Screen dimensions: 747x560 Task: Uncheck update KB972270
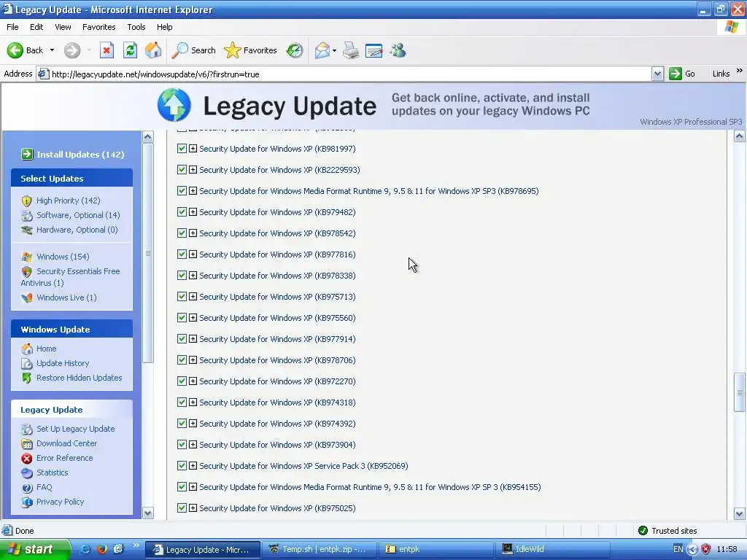[x=182, y=381]
